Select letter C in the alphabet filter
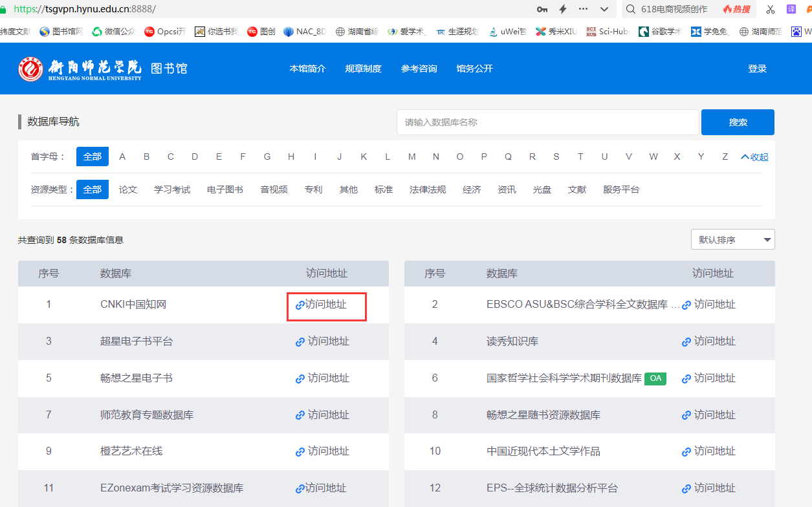 pyautogui.click(x=170, y=156)
